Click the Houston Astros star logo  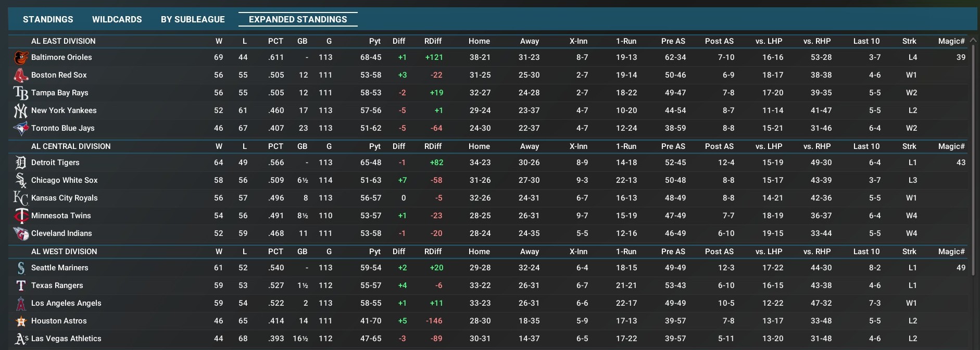pos(21,321)
